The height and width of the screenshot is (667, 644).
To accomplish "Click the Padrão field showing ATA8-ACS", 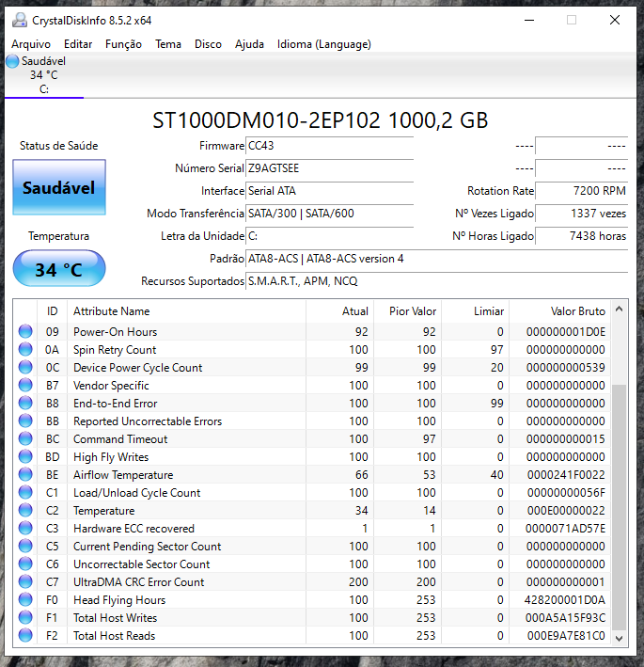I will point(436,259).
